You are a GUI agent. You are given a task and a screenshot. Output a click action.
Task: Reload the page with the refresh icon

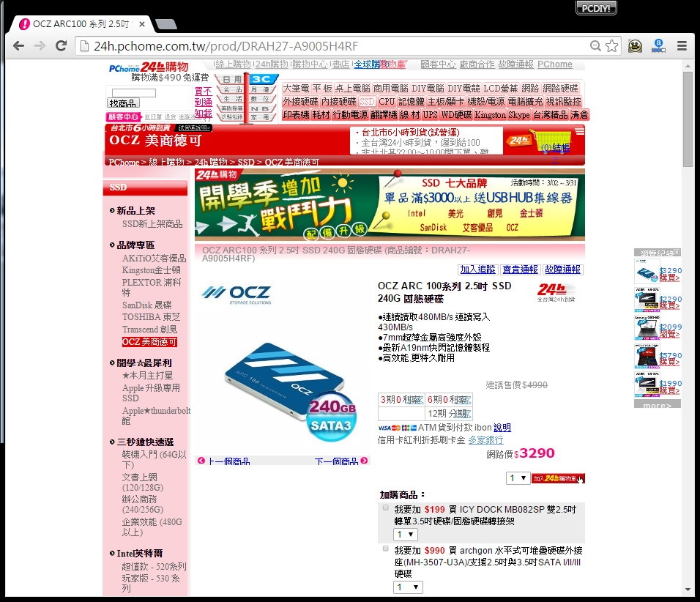click(x=62, y=45)
